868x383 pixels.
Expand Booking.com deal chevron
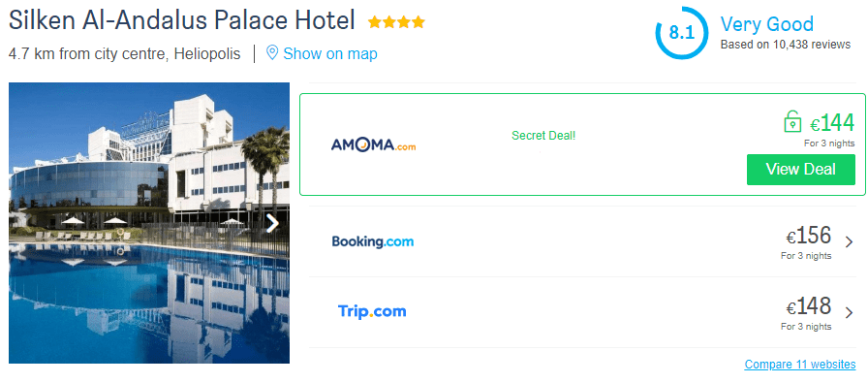(x=850, y=242)
